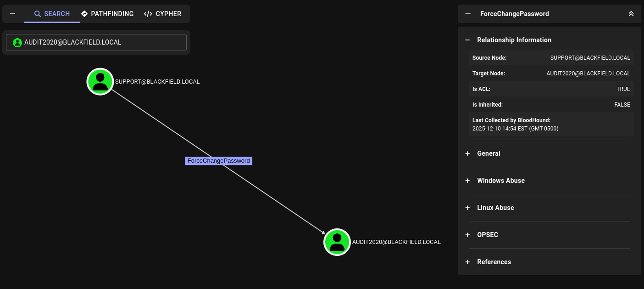The height and width of the screenshot is (289, 644).
Task: Click the Source Node value SUPPORT@BLACKFIELD.LOCAL
Action: point(590,58)
